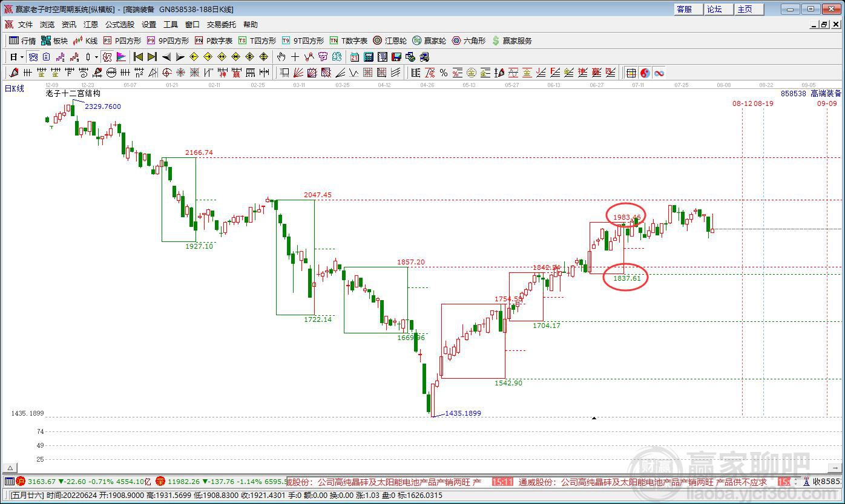845x504 pixels.
Task: Click the 3163.67 index reading in status bar
Action: pyautogui.click(x=41, y=482)
